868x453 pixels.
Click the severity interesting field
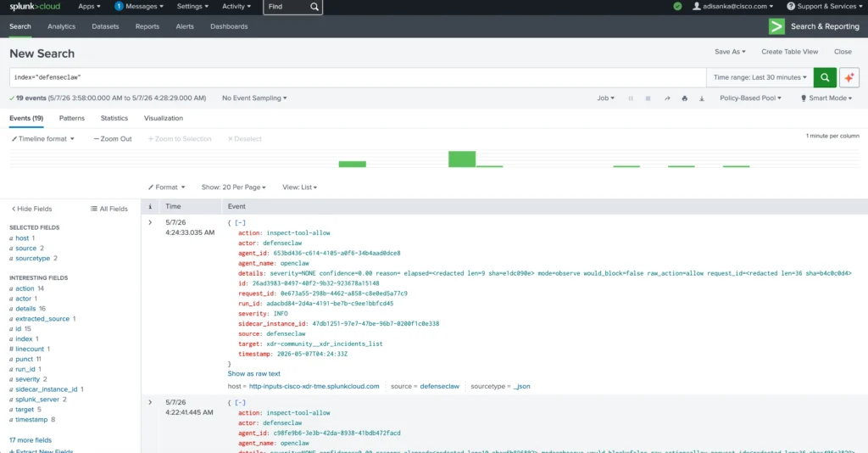coord(28,379)
